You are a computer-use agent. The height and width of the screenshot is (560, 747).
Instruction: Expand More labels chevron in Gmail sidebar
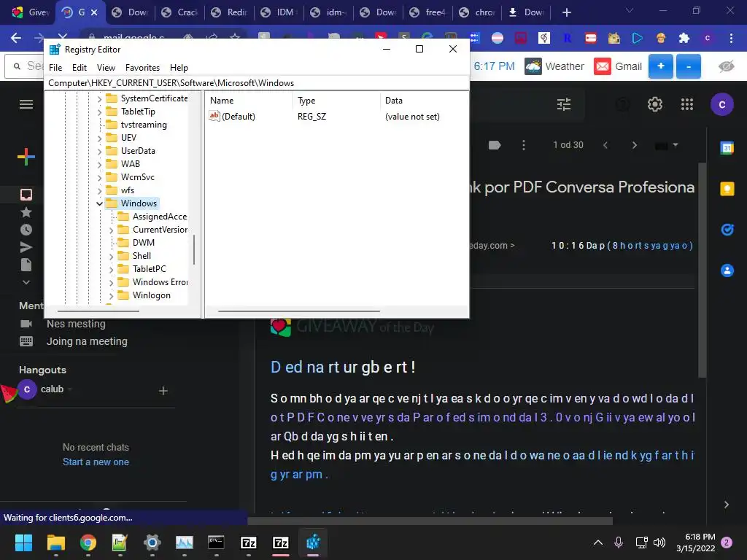pos(26,282)
